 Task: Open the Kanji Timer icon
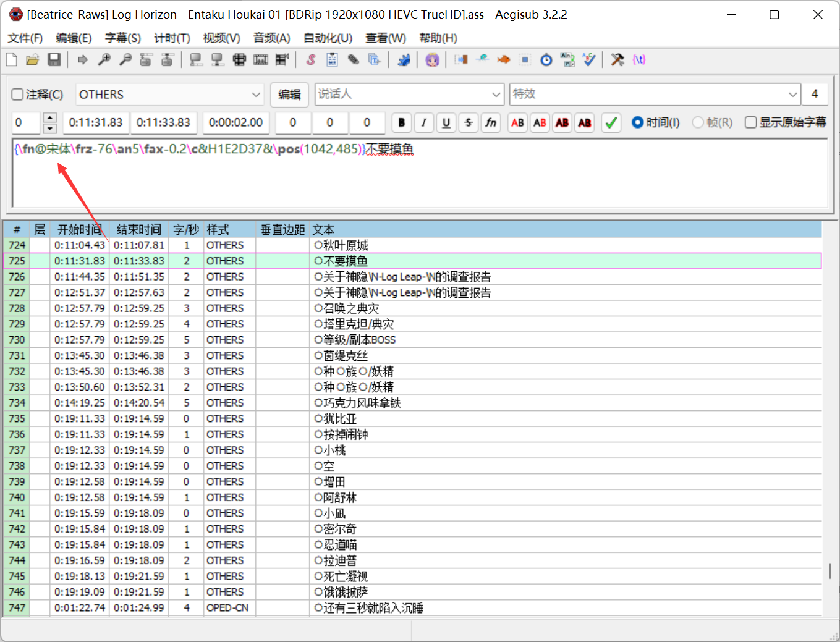[567, 60]
